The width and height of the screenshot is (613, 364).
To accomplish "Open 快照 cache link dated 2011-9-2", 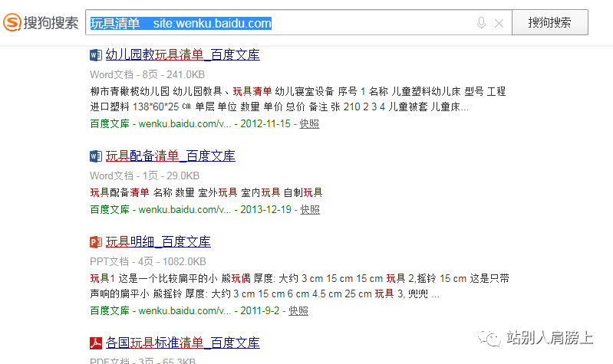I will (x=298, y=311).
